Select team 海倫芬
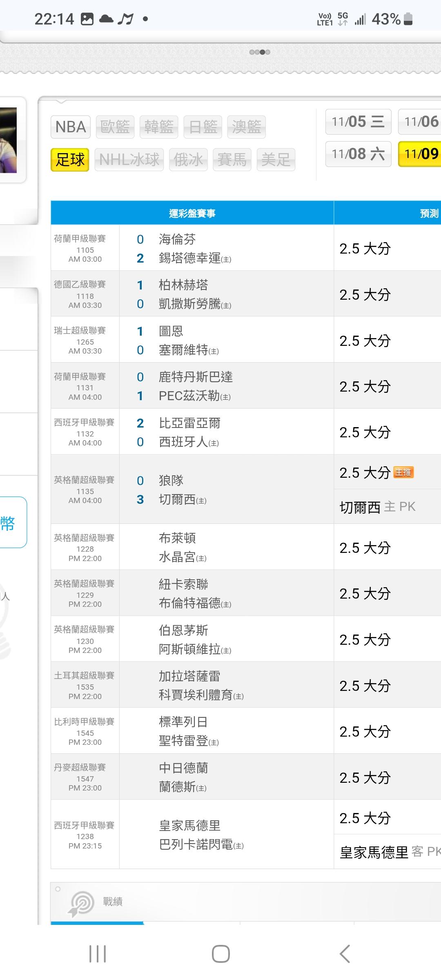The height and width of the screenshot is (980, 441). click(x=177, y=239)
